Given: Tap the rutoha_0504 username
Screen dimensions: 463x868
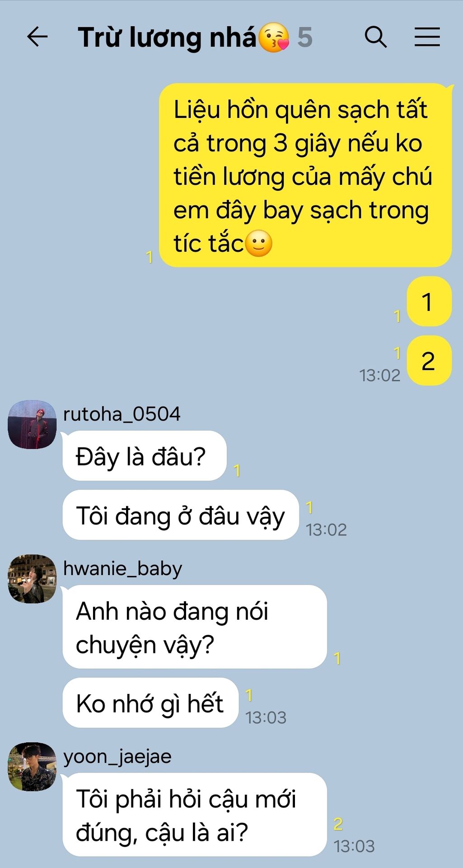Looking at the screenshot, I should tap(122, 414).
